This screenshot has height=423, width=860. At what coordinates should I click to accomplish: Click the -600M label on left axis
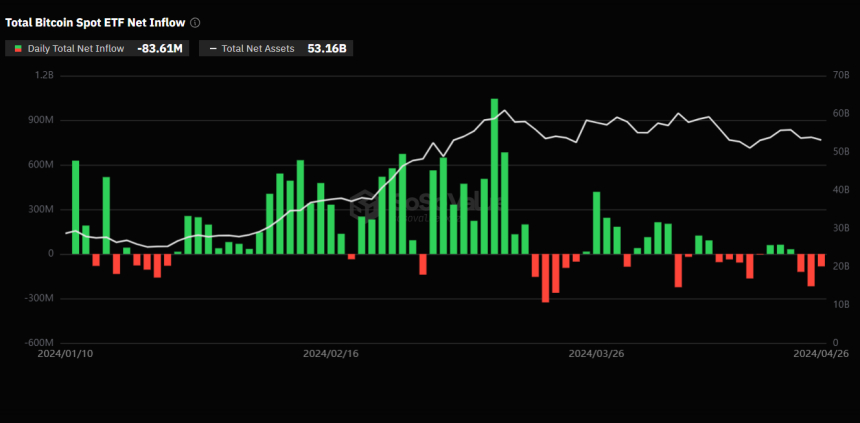38,343
